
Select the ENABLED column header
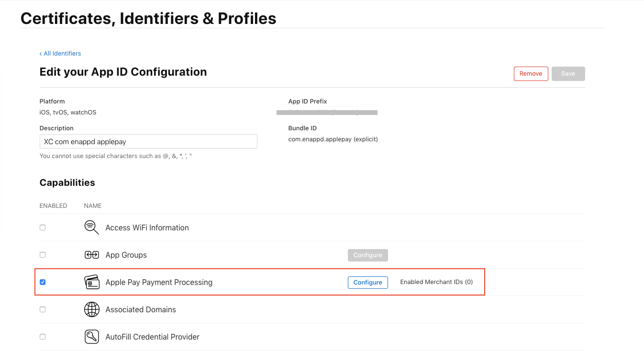click(x=53, y=205)
